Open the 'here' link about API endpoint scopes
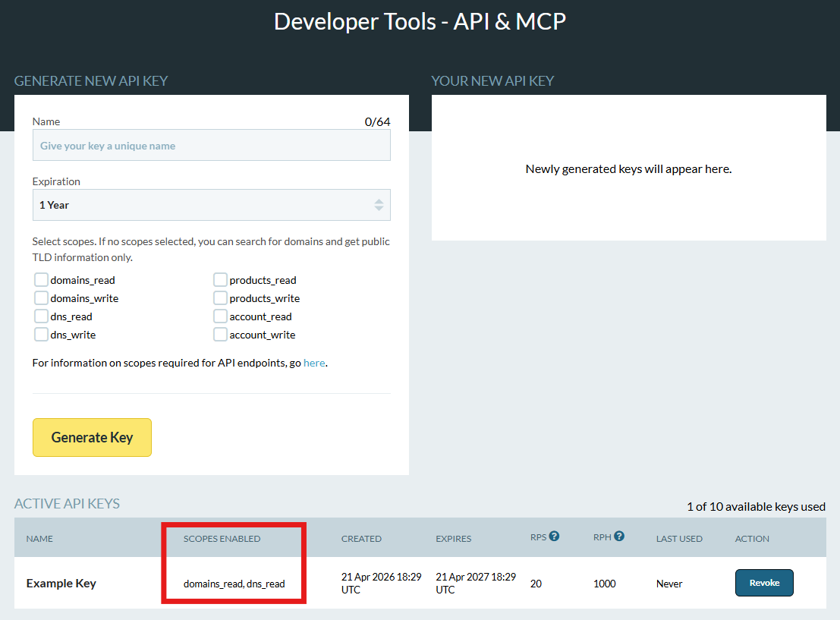The height and width of the screenshot is (620, 840). [314, 363]
